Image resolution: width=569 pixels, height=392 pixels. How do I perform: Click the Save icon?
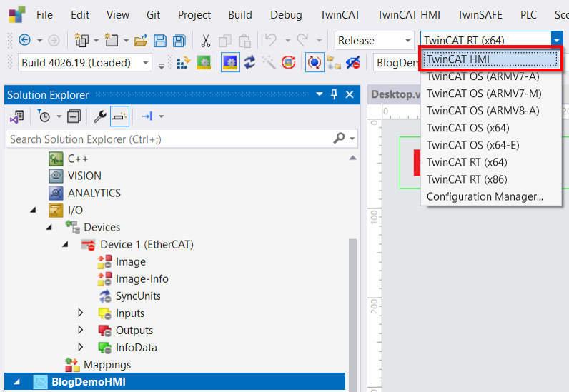(159, 41)
